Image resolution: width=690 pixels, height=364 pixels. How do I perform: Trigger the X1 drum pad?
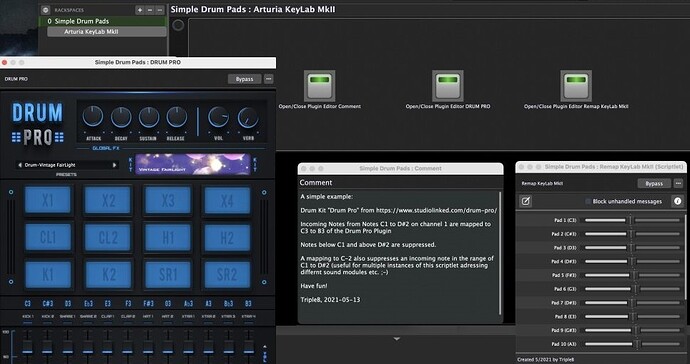(48, 200)
